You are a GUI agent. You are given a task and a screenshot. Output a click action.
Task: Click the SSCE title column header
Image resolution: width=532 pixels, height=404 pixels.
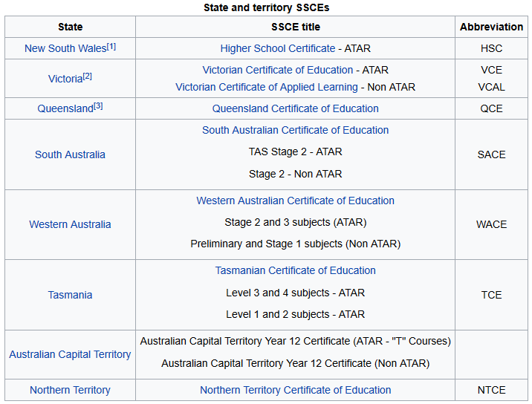(295, 27)
